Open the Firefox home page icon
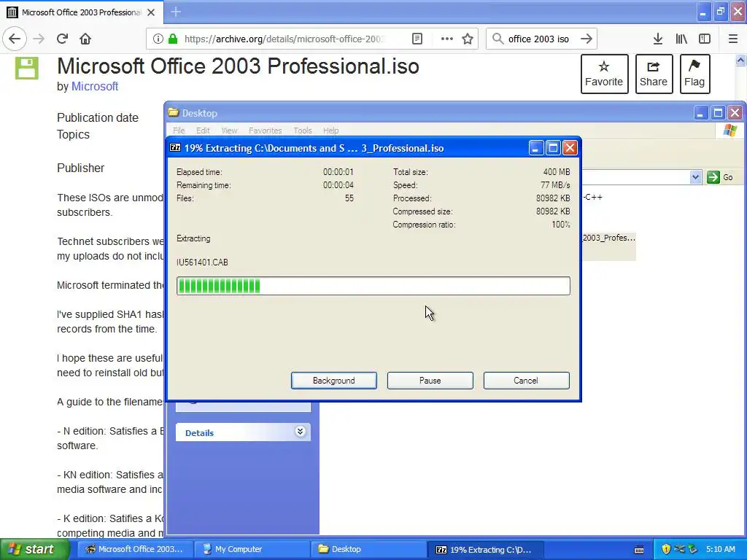The width and height of the screenshot is (747, 560). point(85,39)
